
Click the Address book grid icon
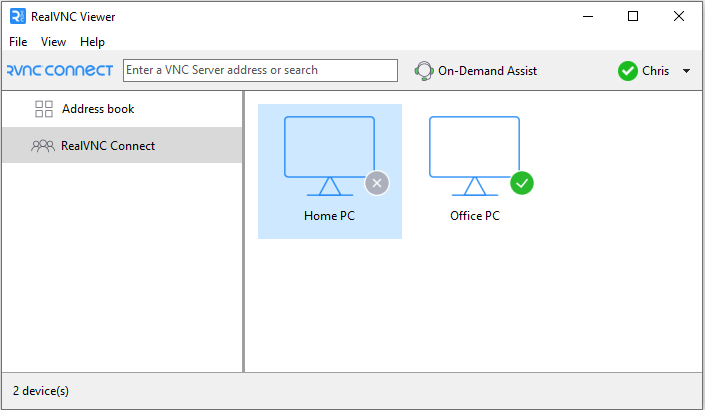pos(44,109)
